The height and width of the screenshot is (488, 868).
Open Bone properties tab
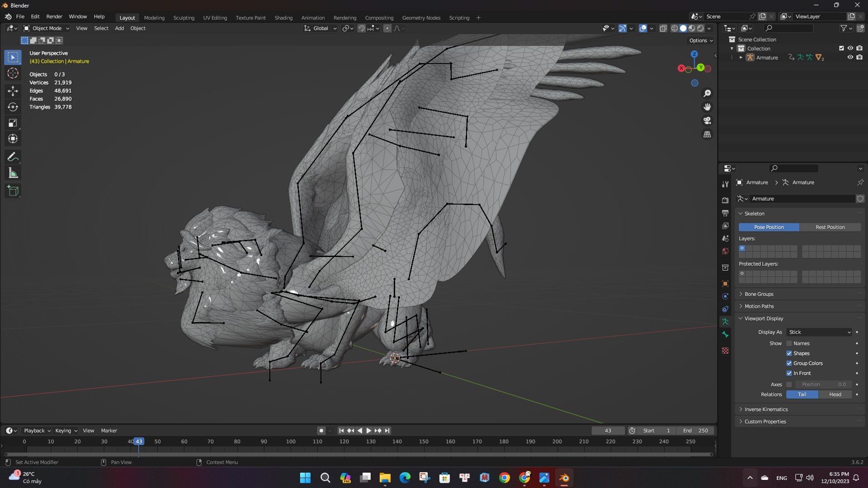[x=725, y=334]
